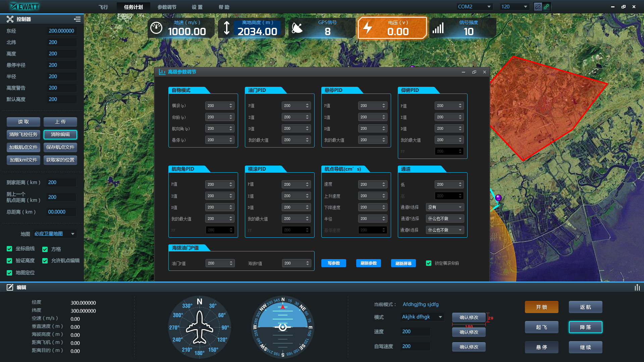The width and height of the screenshot is (644, 362).
Task: Open the 飞行 tab
Action: (103, 7)
